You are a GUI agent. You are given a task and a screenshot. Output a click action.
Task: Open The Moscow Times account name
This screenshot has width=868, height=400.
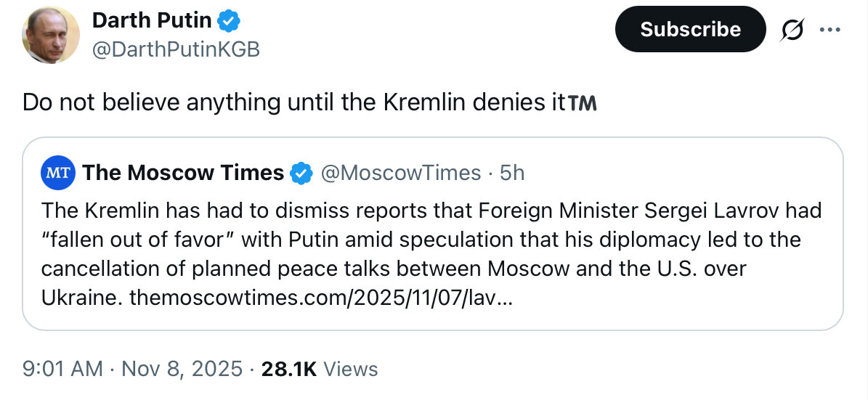point(183,173)
